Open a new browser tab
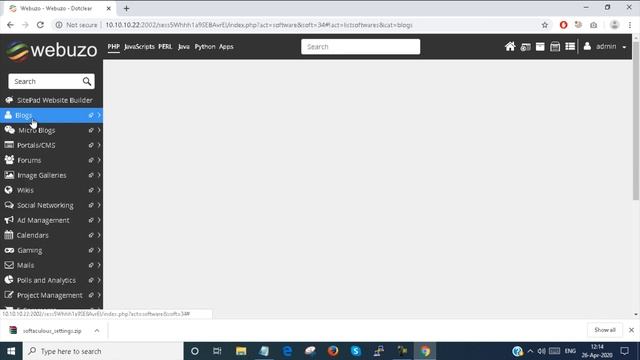 [x=127, y=8]
